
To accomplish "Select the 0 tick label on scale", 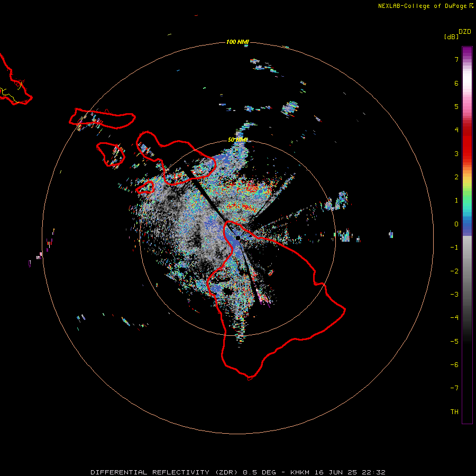I will pyautogui.click(x=456, y=224).
